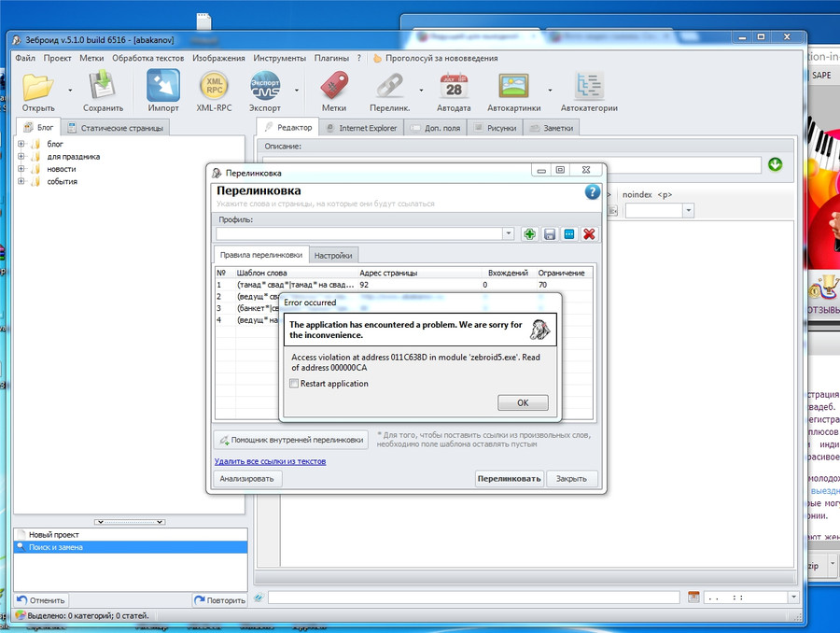Click the Экспорт CMS icon

(265, 86)
